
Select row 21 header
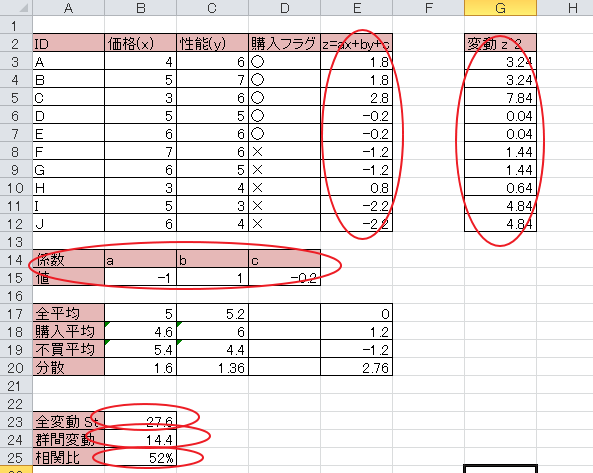point(16,385)
